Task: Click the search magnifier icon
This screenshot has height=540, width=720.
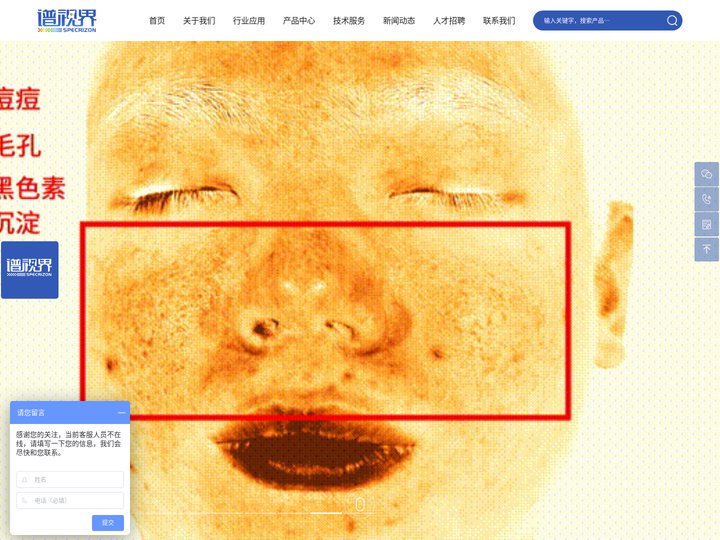Action: pos(672,21)
